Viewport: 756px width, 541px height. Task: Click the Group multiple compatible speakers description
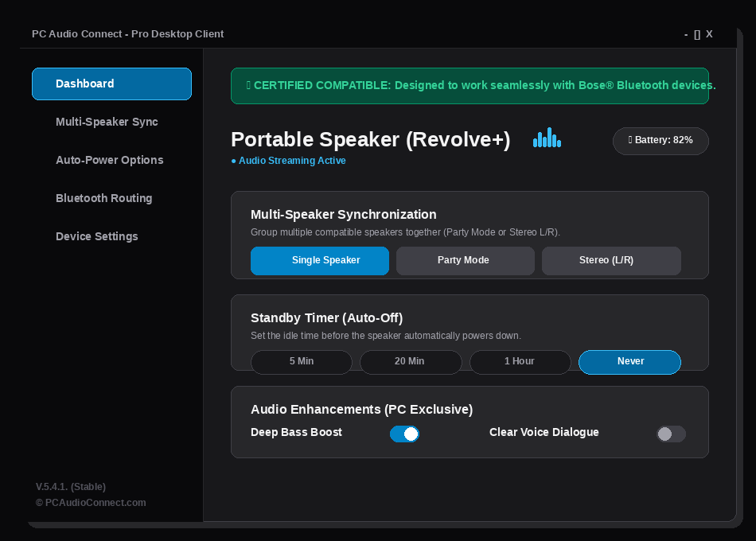coord(405,232)
